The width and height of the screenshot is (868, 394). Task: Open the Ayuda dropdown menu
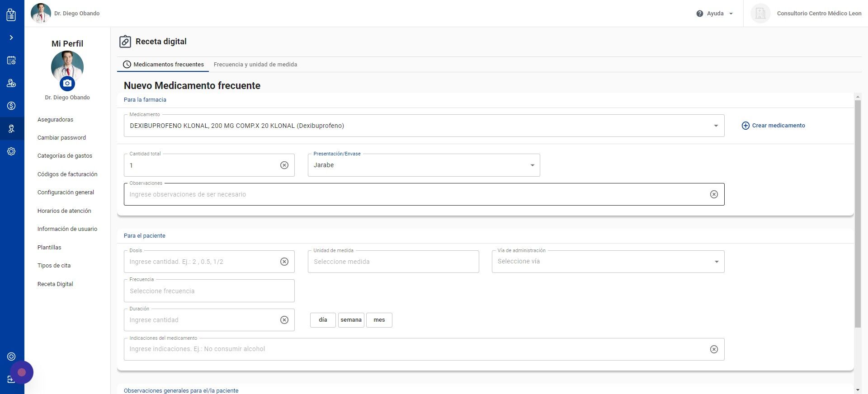click(715, 14)
